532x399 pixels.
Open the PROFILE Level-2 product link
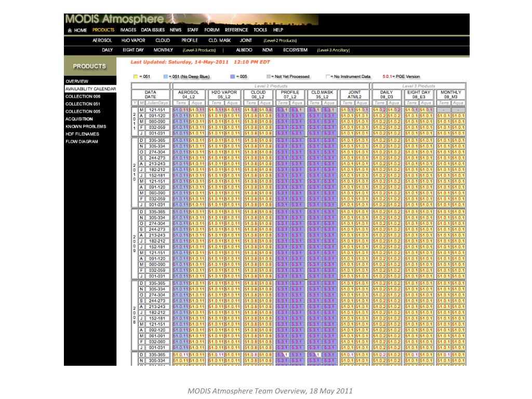(189, 41)
